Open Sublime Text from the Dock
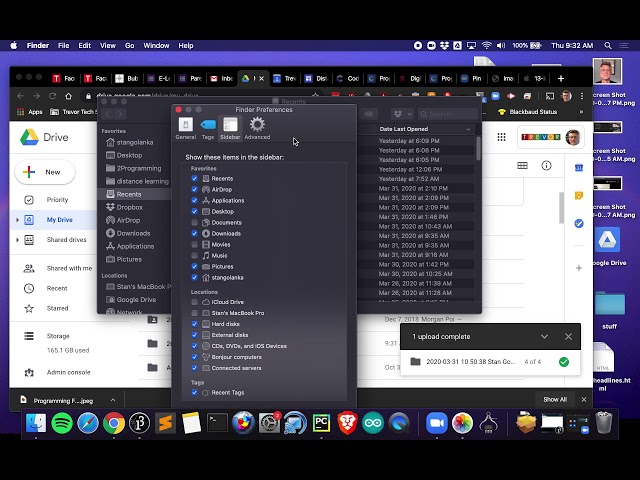Image resolution: width=640 pixels, height=480 pixels. 165,423
